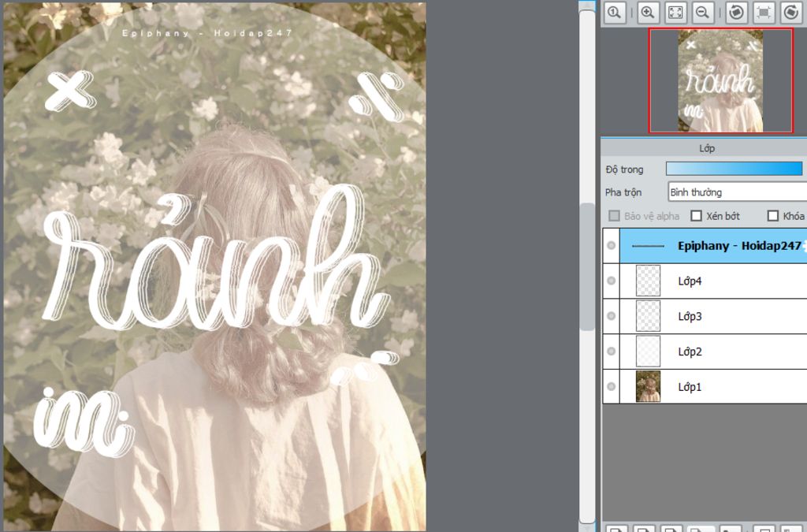Image resolution: width=807 pixels, height=532 pixels.
Task: Toggle visibility of layer Lớp2
Action: [611, 351]
